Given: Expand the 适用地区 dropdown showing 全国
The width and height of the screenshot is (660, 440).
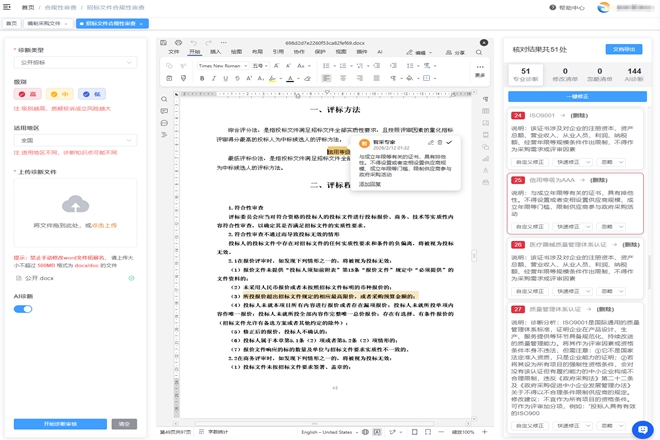Looking at the screenshot, I should point(75,141).
